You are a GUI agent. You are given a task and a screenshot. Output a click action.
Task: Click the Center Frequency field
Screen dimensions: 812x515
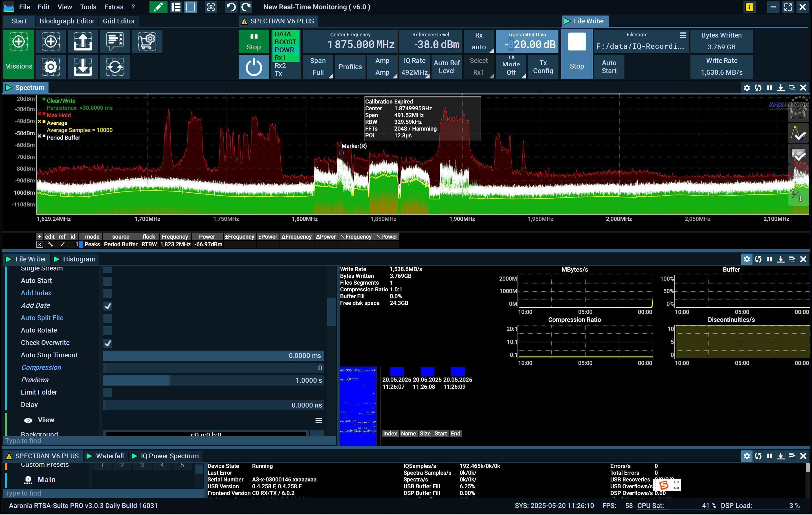pos(350,41)
